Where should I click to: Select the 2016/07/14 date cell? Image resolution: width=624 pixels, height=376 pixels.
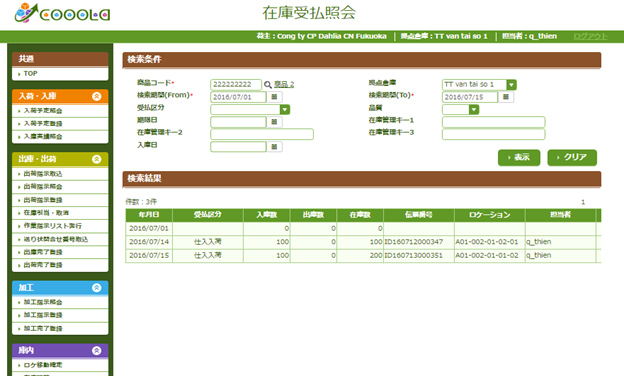click(x=149, y=242)
